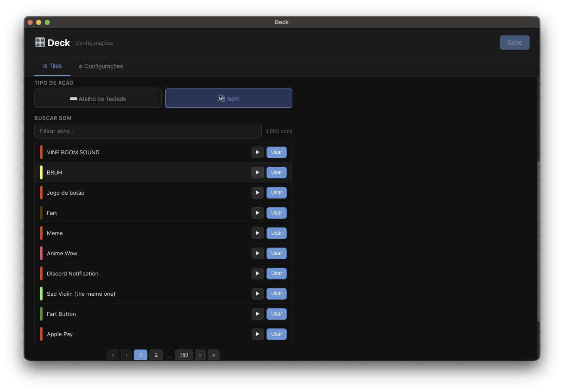Assign the BRUH sound with Usar
This screenshot has height=392, width=564.
pyautogui.click(x=276, y=172)
